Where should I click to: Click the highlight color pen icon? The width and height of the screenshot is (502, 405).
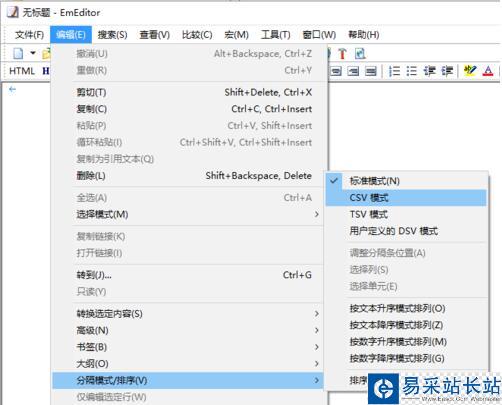click(x=470, y=71)
